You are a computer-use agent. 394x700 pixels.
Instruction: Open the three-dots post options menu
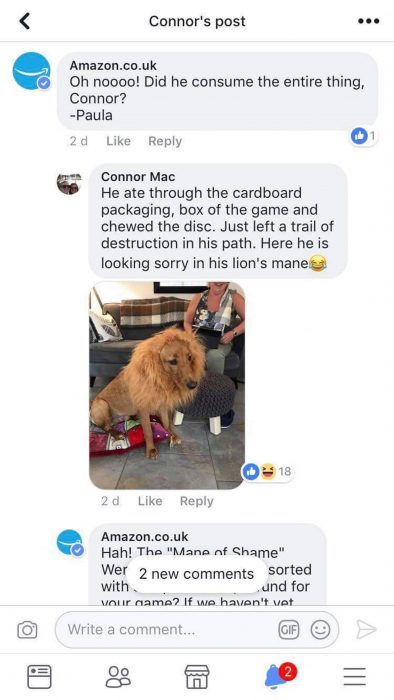(369, 21)
